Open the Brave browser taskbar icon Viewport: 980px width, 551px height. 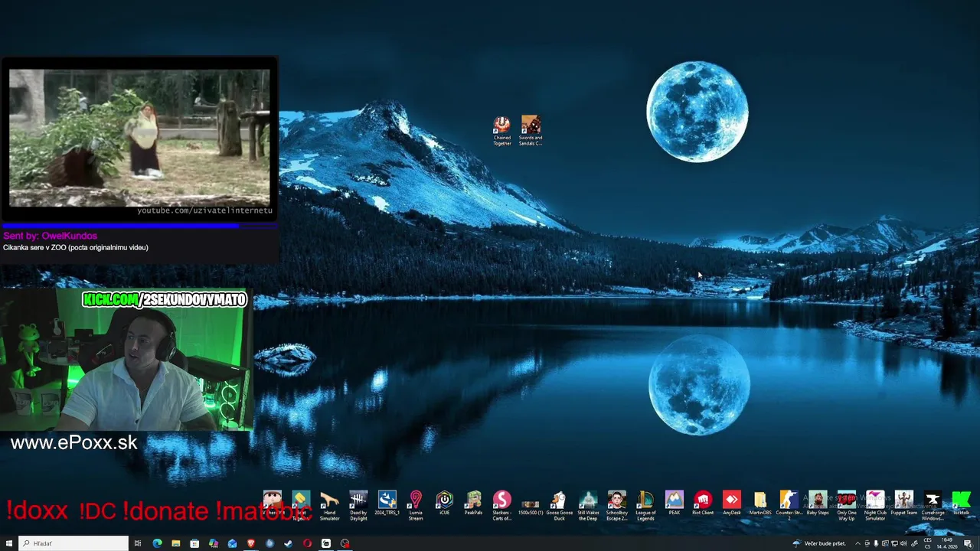pos(250,543)
